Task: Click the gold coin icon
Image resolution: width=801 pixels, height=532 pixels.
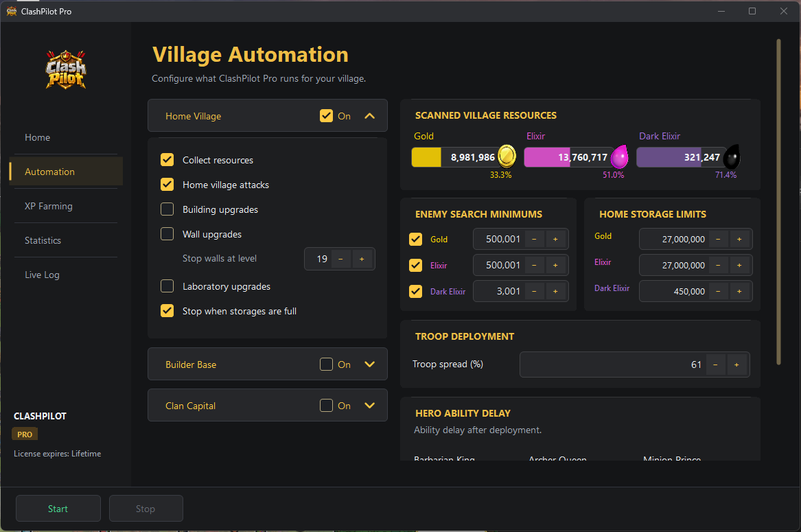Action: pyautogui.click(x=507, y=157)
